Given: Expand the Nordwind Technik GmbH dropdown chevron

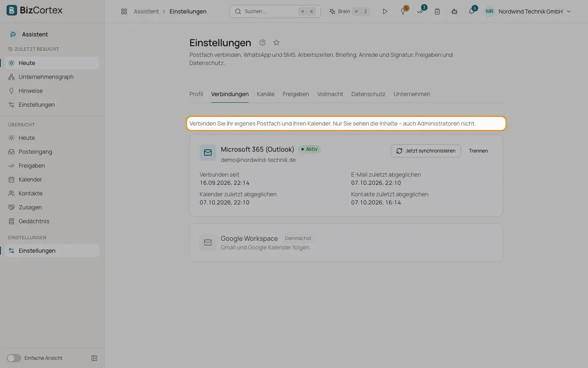Looking at the screenshot, I should point(569,11).
